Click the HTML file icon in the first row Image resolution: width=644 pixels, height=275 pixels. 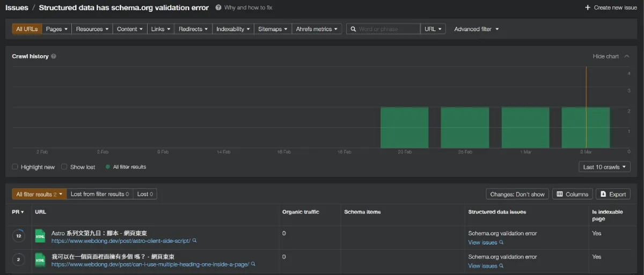pyautogui.click(x=40, y=236)
